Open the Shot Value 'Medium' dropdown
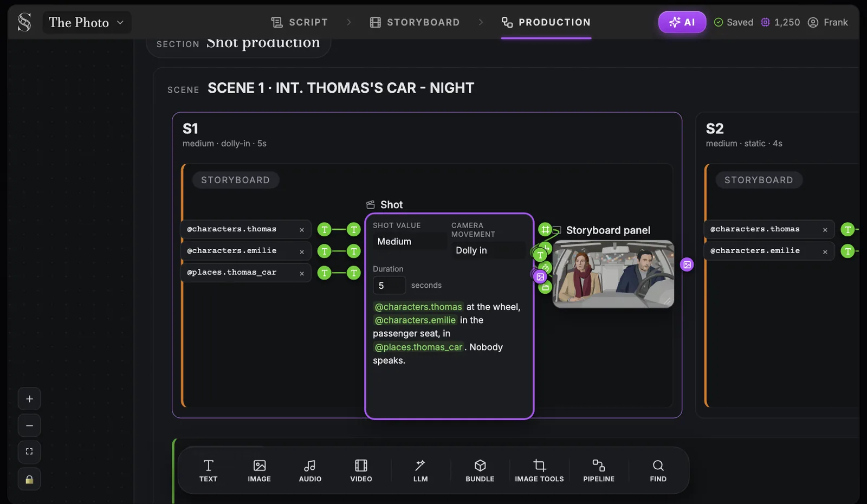The width and height of the screenshot is (867, 504). [x=410, y=242]
